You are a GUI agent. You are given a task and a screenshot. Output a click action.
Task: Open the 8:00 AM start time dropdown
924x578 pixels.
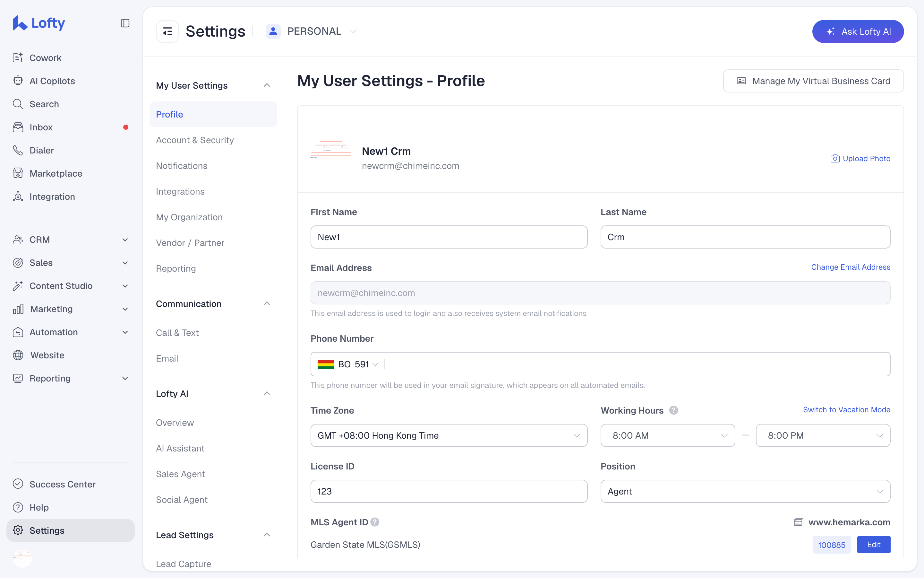tap(667, 435)
